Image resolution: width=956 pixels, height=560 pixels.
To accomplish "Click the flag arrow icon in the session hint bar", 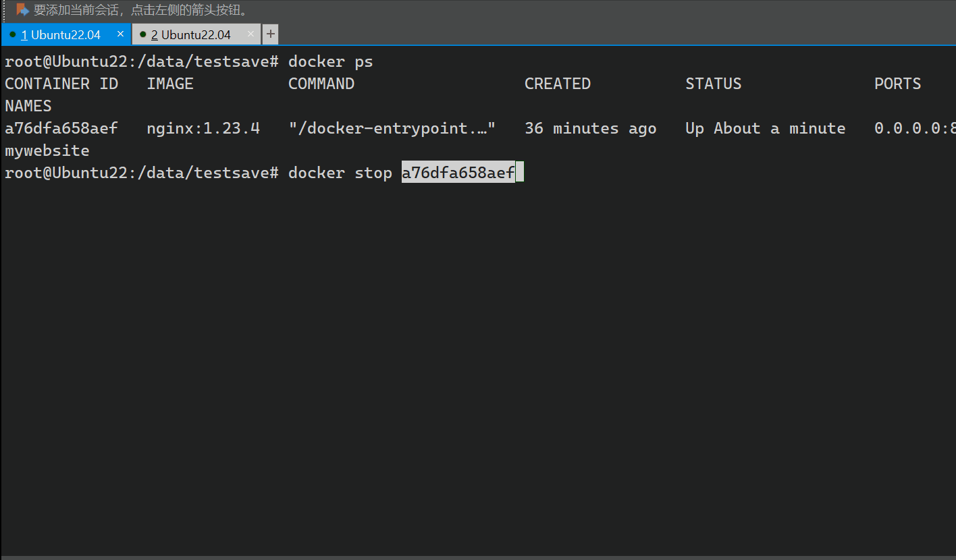I will coord(23,10).
